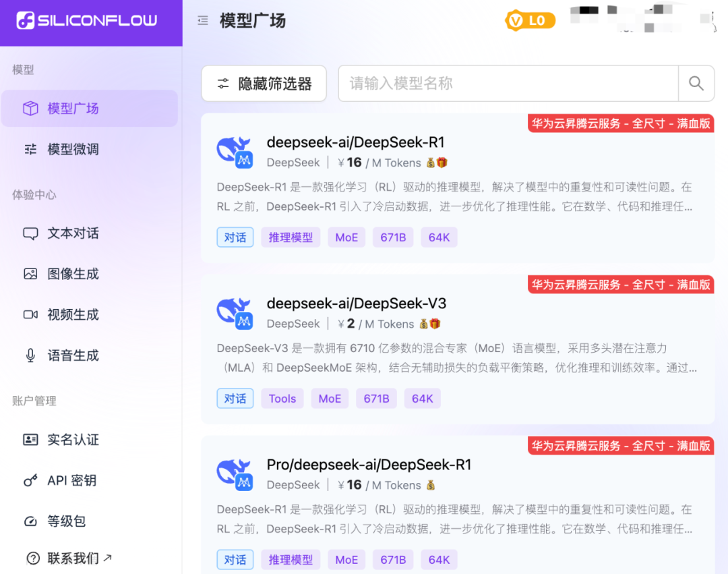
Task: Focus the 请输入模型名称 search field
Action: (x=508, y=84)
